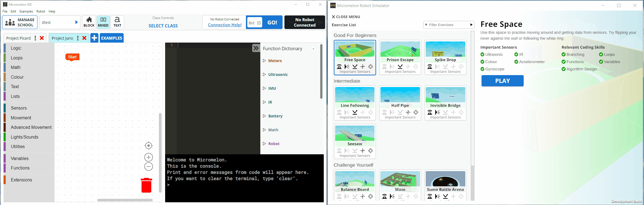Zoom in the block workspace
The width and height of the screenshot is (644, 205).
pyautogui.click(x=149, y=157)
